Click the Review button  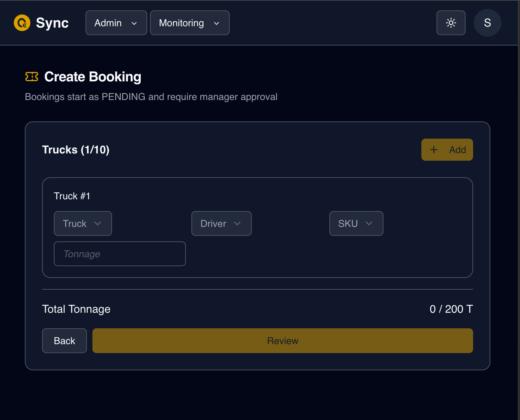283,341
